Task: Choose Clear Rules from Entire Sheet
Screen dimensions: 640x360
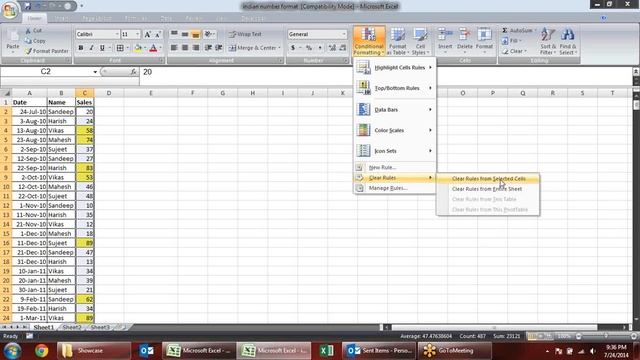Action: [488, 189]
